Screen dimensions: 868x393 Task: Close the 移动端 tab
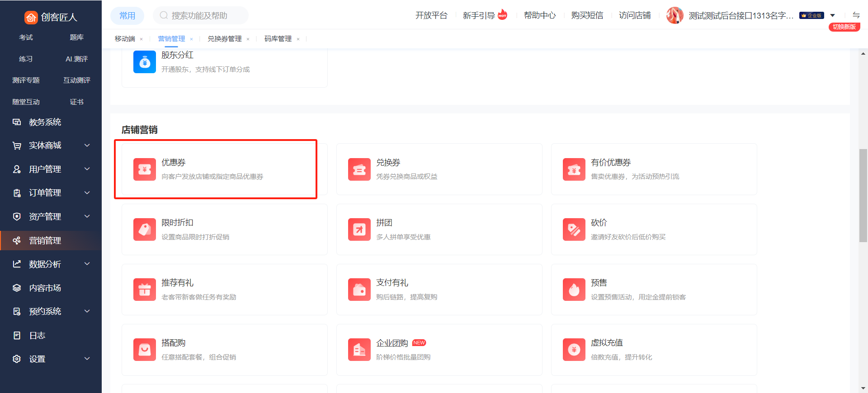click(x=142, y=39)
